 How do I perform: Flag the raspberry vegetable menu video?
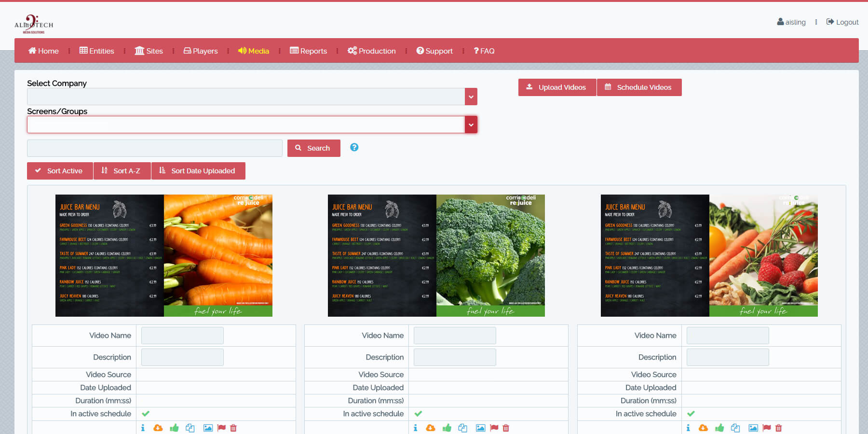pos(767,428)
